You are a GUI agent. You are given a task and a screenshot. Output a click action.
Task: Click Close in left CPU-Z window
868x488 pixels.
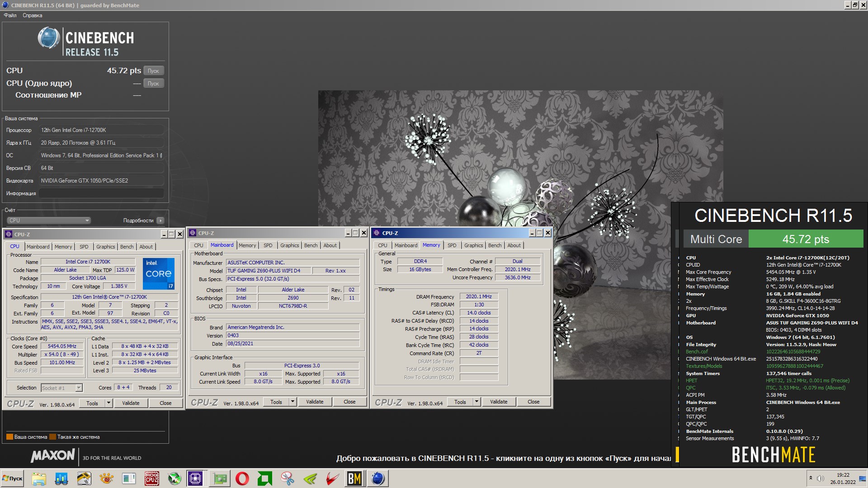point(165,404)
